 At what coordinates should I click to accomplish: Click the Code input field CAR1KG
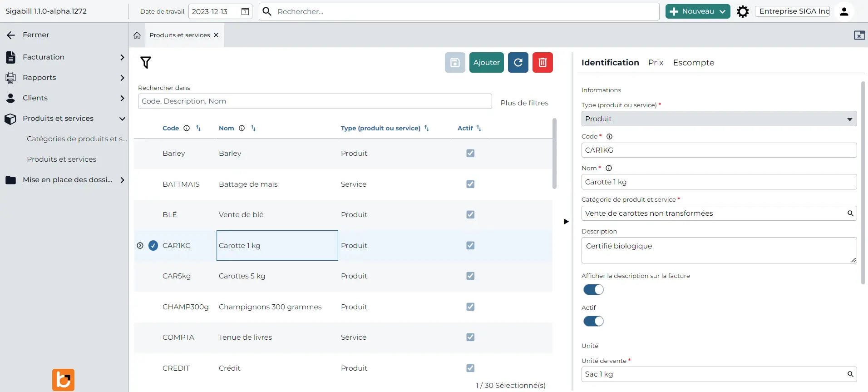719,150
